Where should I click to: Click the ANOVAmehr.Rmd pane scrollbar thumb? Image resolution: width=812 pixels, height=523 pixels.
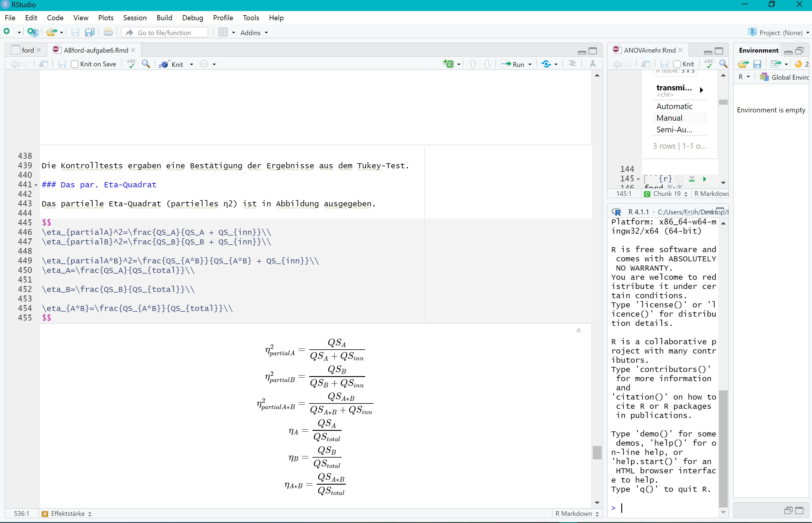[x=723, y=102]
